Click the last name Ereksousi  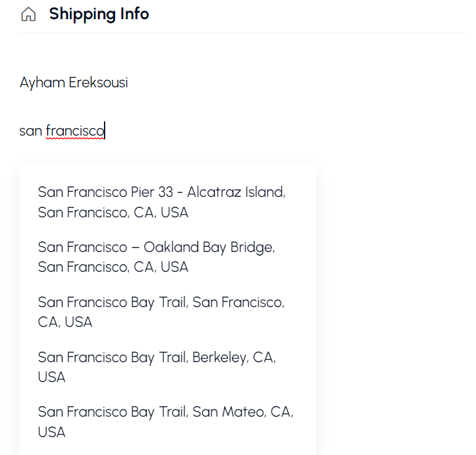tap(98, 82)
